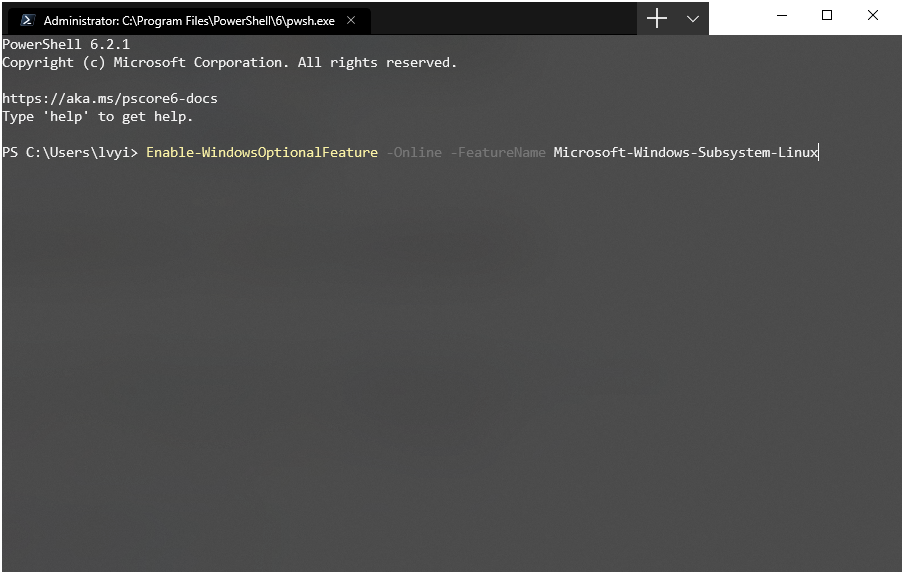Click the Enable-WindowsOptionalFeature command text
904x574 pixels.
point(262,153)
